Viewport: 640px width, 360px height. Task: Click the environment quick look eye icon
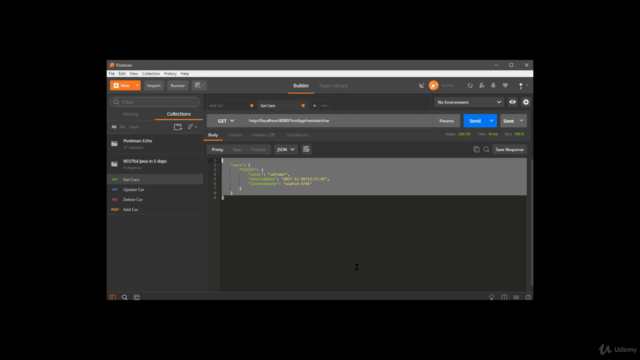coord(512,102)
